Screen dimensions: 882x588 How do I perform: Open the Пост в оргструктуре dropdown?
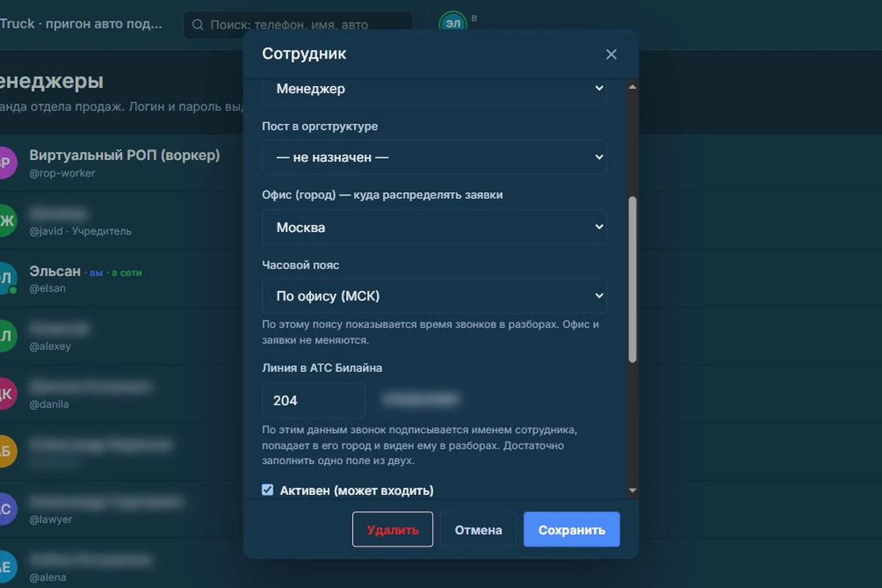tap(434, 157)
